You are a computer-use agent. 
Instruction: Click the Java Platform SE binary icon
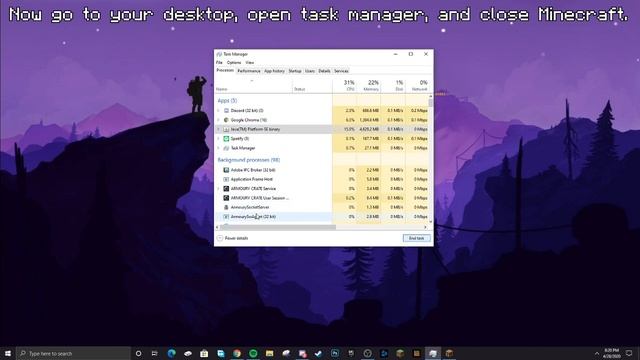point(226,129)
